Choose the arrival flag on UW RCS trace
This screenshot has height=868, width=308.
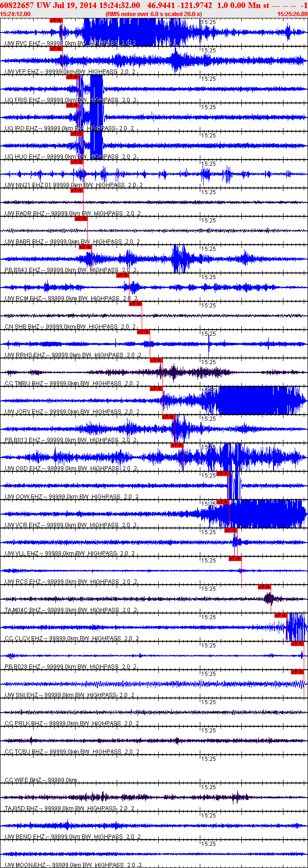tap(235, 559)
